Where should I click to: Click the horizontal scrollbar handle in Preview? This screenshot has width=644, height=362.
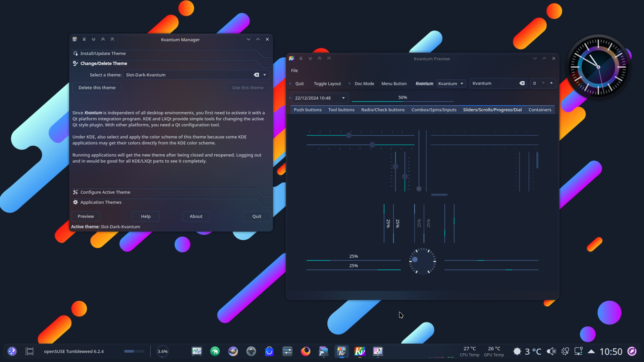coord(439,194)
